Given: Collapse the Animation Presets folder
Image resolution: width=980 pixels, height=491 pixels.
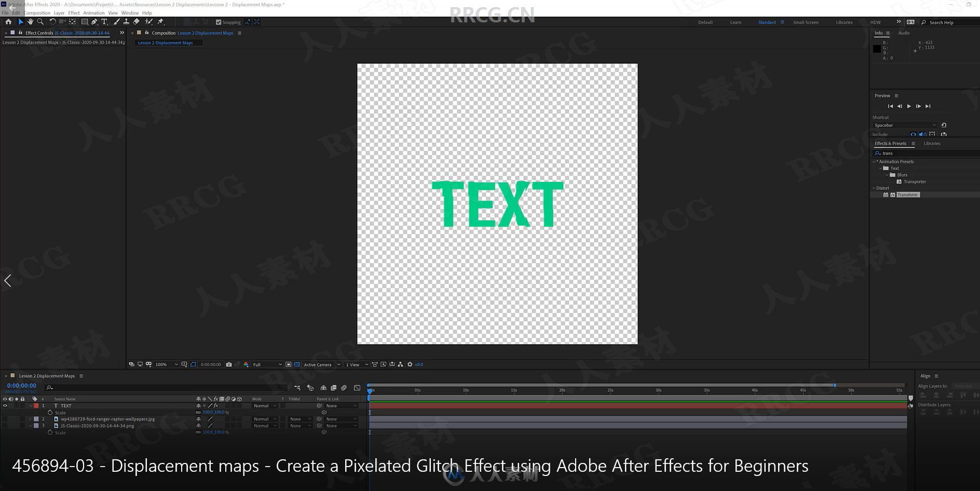Looking at the screenshot, I should point(874,162).
